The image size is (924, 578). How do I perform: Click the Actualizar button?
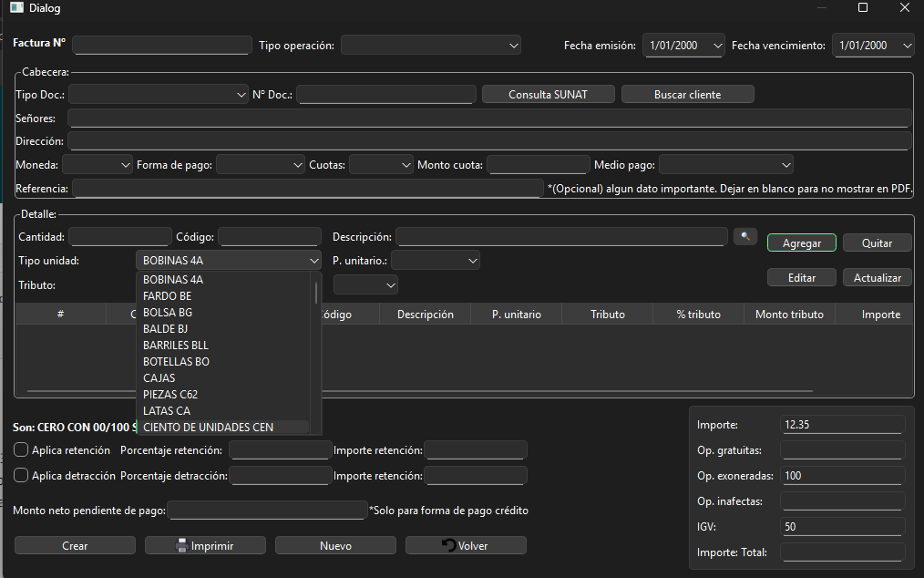coord(877,278)
